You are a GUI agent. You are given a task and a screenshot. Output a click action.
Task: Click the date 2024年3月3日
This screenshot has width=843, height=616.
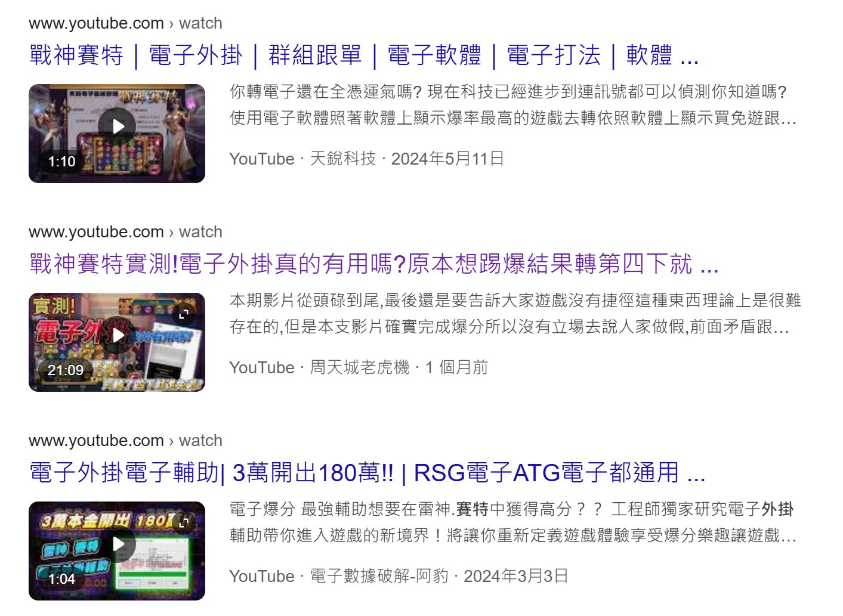click(x=516, y=576)
